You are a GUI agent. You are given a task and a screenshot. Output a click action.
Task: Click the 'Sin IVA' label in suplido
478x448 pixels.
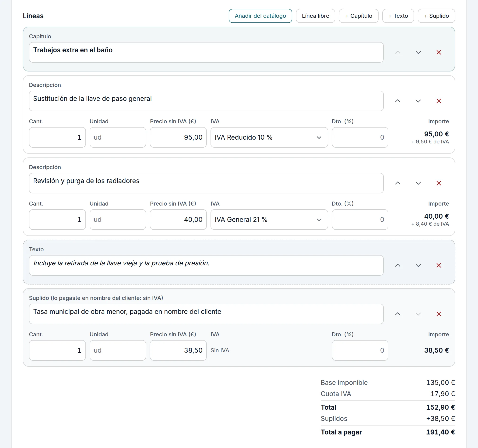pyautogui.click(x=220, y=350)
